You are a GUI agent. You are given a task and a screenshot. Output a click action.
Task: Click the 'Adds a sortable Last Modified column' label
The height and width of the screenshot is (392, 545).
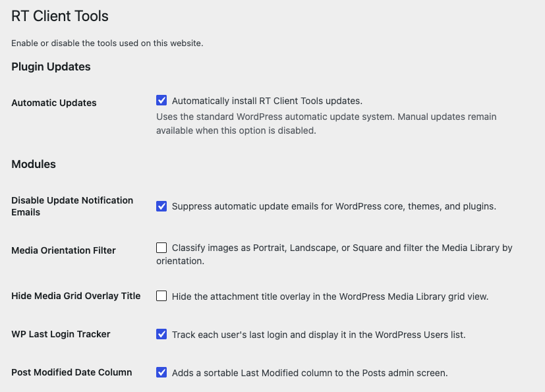[310, 373]
